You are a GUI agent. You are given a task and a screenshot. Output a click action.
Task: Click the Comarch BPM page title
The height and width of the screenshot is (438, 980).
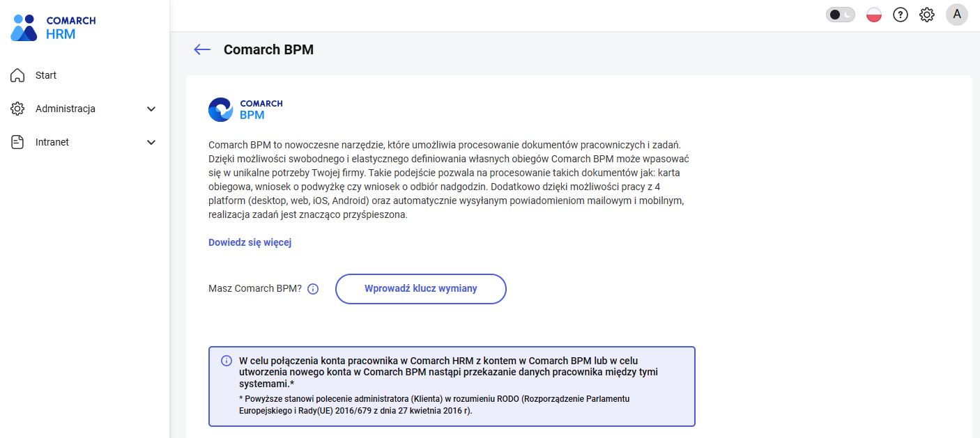click(x=268, y=49)
